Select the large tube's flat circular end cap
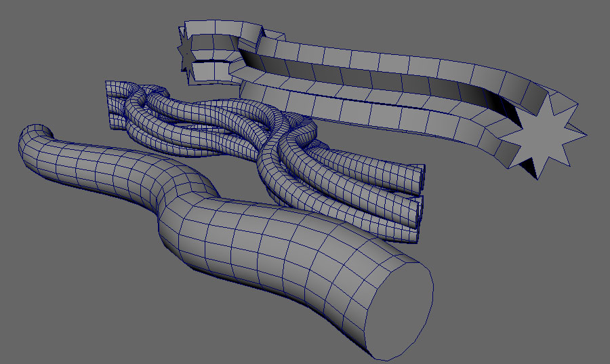Viewport: 610px width, 364px height. pyautogui.click(x=400, y=308)
